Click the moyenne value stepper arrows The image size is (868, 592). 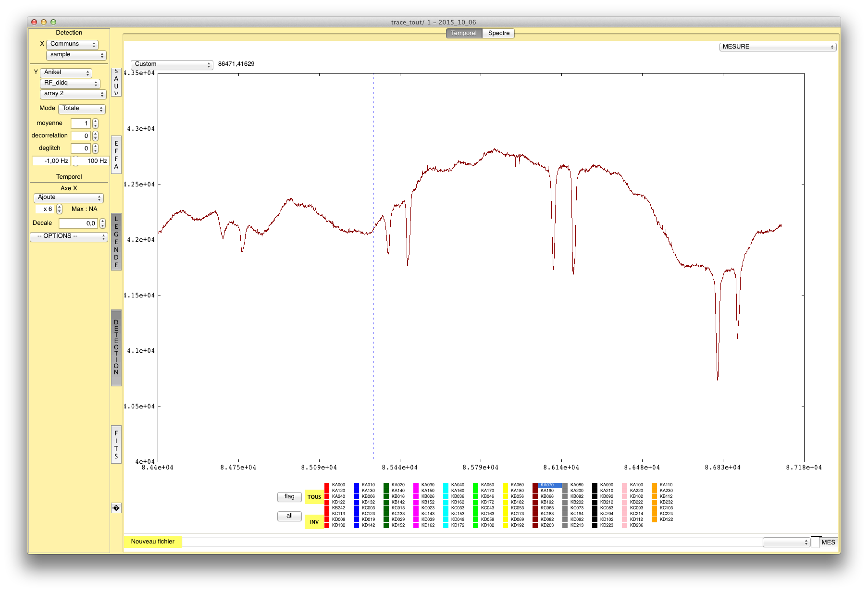pos(95,123)
